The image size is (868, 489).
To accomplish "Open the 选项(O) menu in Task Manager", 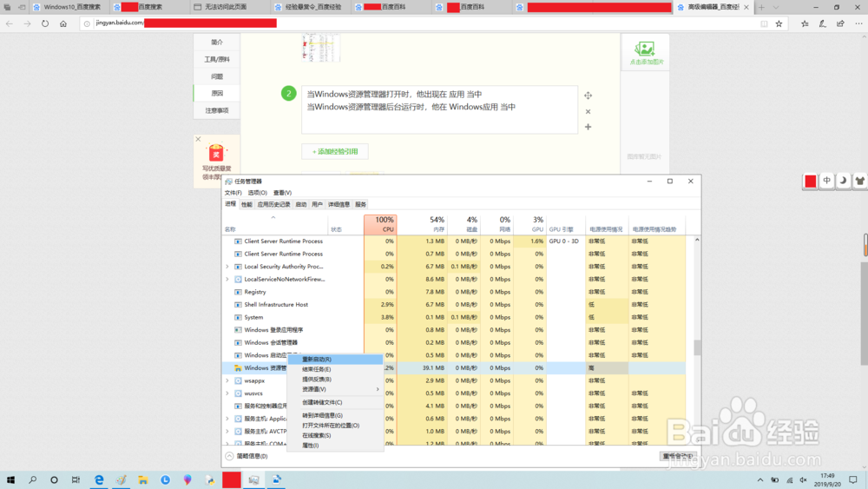I will point(258,193).
